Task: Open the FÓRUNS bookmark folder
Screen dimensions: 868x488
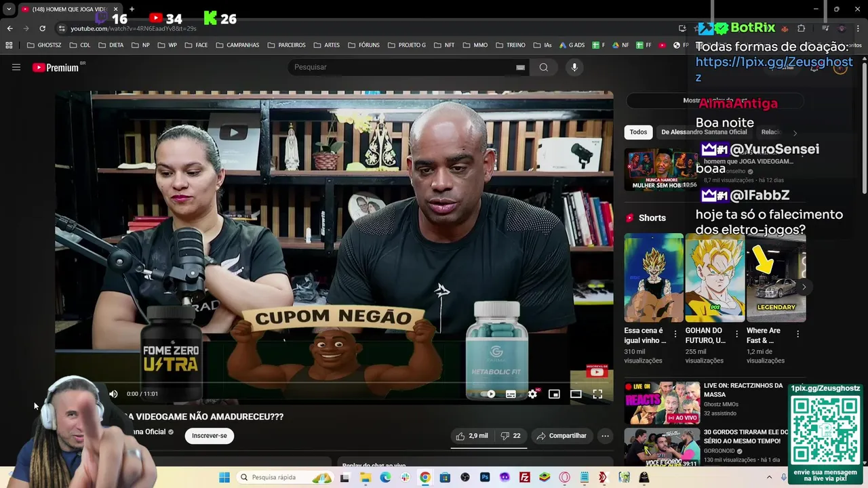Action: 363,45
